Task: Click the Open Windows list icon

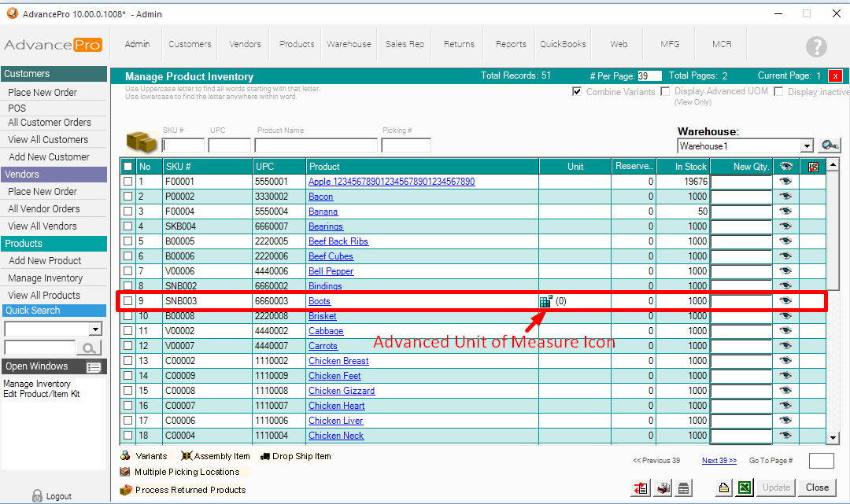Action: (x=94, y=367)
